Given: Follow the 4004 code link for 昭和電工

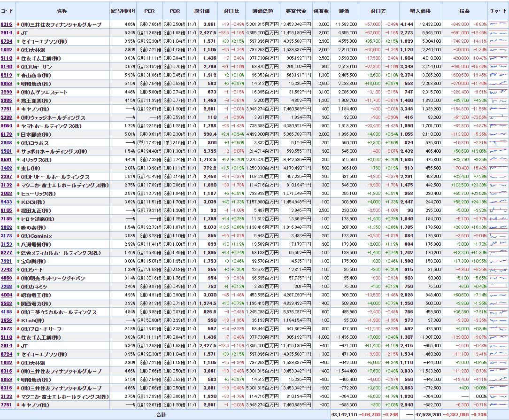Looking at the screenshot, I should [7, 295].
